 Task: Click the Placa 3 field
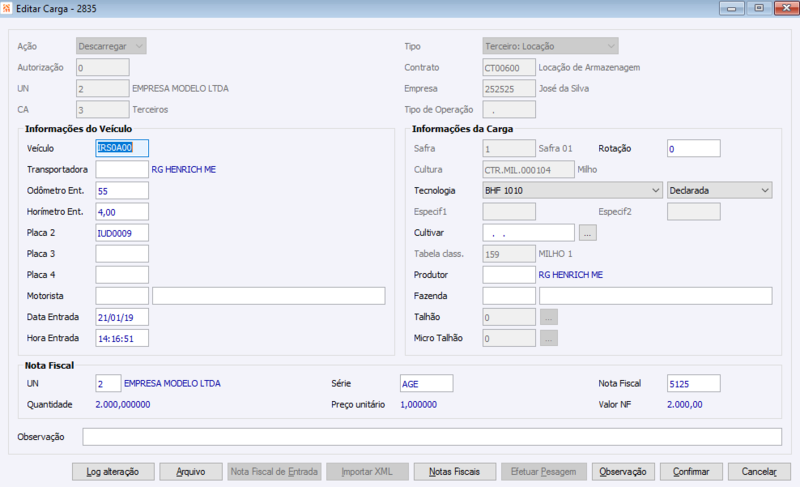122,254
